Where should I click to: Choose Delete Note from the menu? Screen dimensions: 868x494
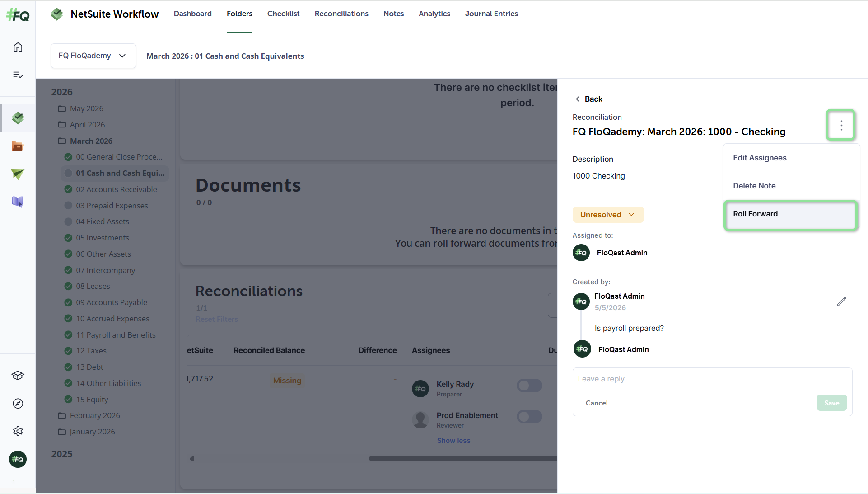pyautogui.click(x=791, y=186)
